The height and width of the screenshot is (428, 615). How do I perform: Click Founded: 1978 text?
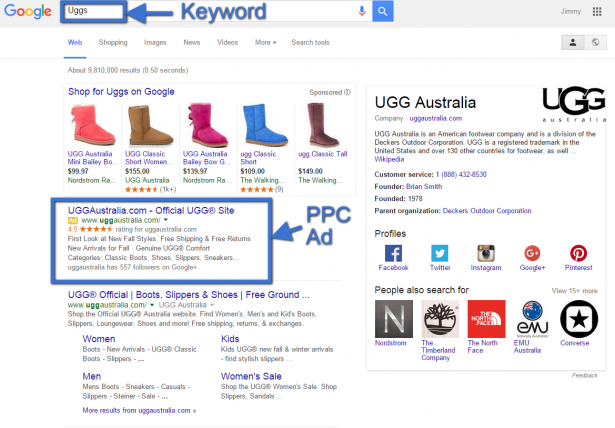pos(398,199)
